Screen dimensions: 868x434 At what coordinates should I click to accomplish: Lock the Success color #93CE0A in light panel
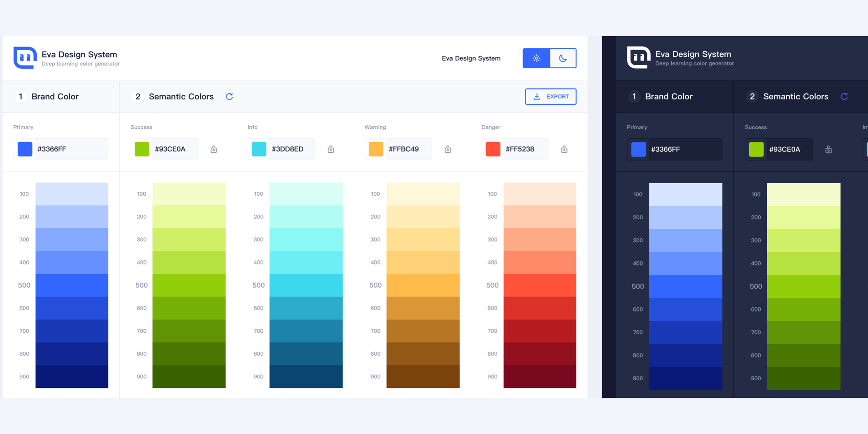(214, 149)
